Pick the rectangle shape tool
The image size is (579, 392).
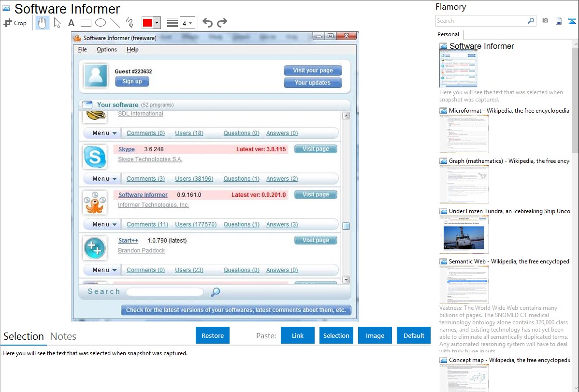click(86, 23)
